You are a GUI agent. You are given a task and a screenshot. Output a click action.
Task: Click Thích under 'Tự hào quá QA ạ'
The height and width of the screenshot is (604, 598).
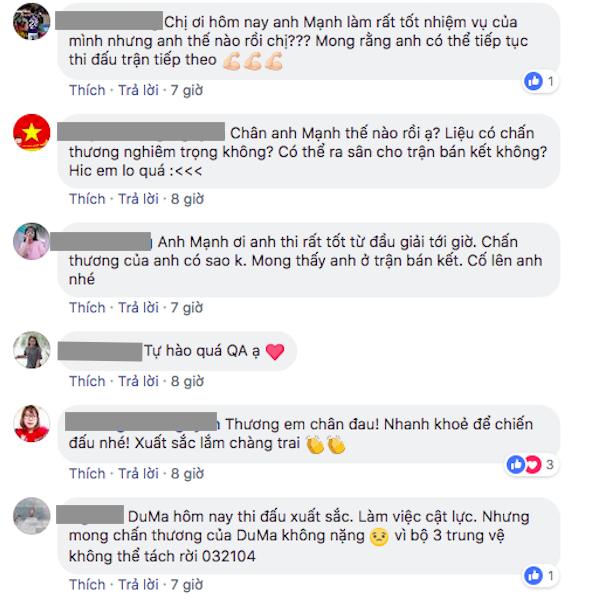click(87, 381)
